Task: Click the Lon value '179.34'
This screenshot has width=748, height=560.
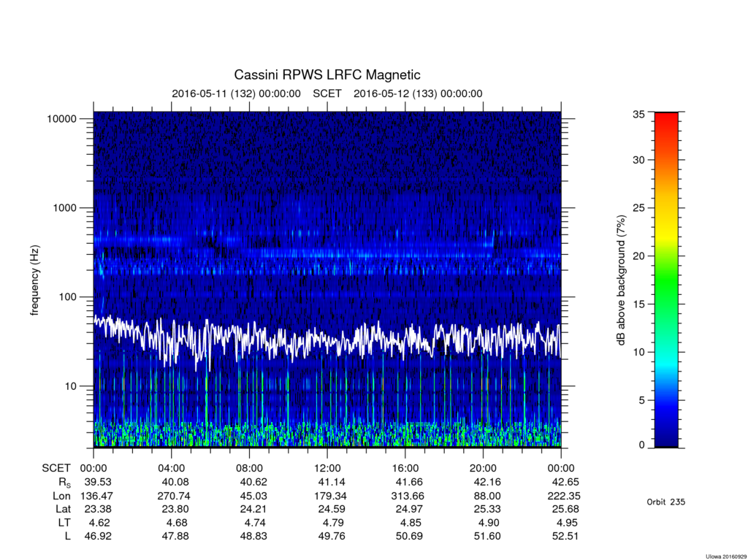Action: 330,496
